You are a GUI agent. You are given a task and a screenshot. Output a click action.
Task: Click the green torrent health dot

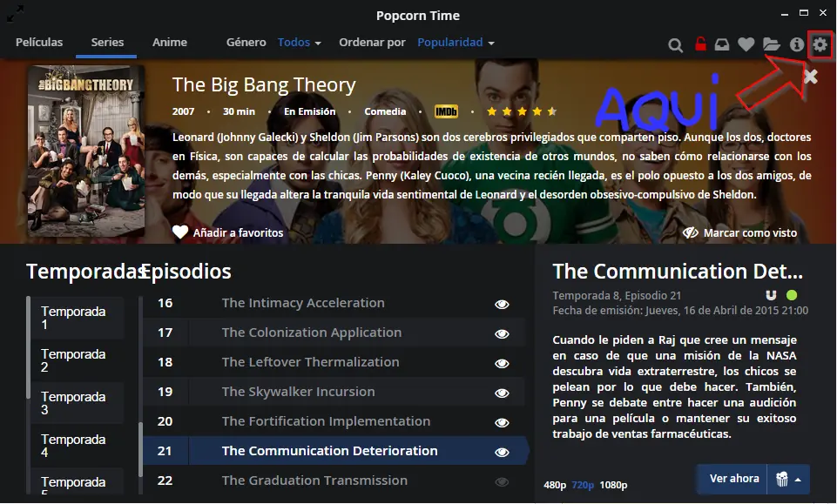[x=791, y=295]
